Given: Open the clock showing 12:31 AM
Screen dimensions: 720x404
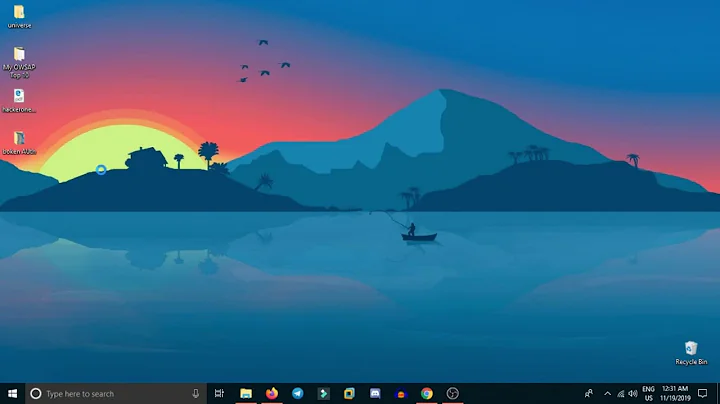Looking at the screenshot, I should click(x=675, y=393).
